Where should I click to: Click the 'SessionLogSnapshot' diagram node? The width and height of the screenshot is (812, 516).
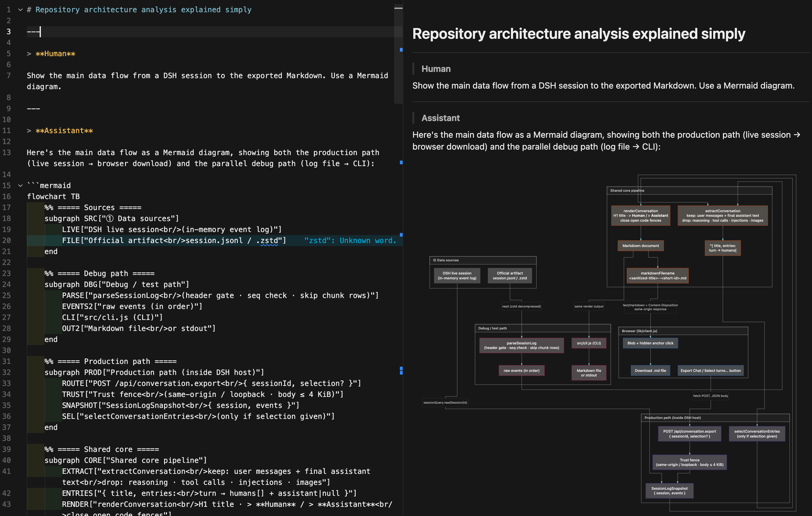(x=669, y=491)
